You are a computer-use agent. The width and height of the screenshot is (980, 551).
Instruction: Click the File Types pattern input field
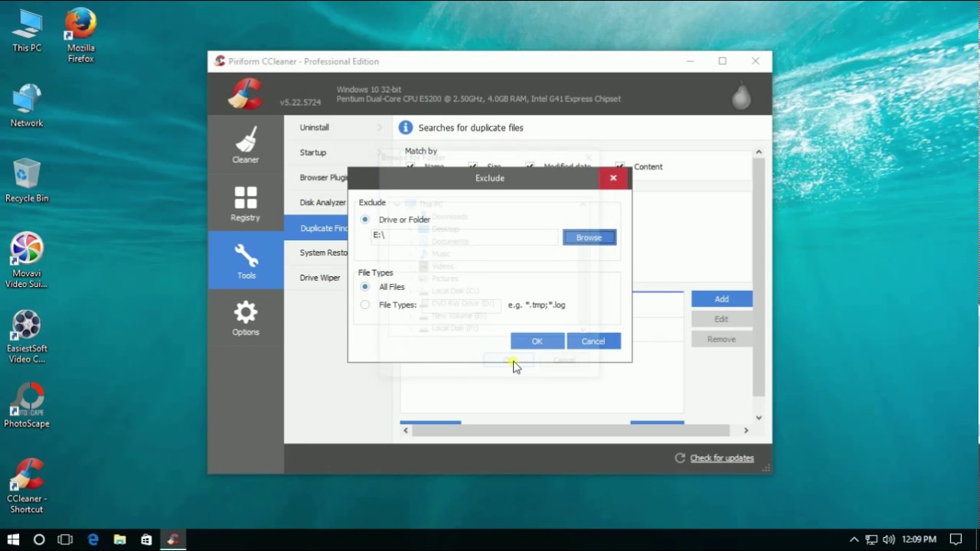(460, 305)
